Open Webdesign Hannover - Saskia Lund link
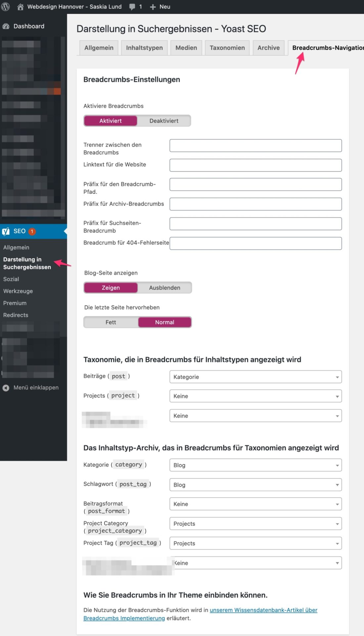This screenshot has width=364, height=636. pos(74,7)
